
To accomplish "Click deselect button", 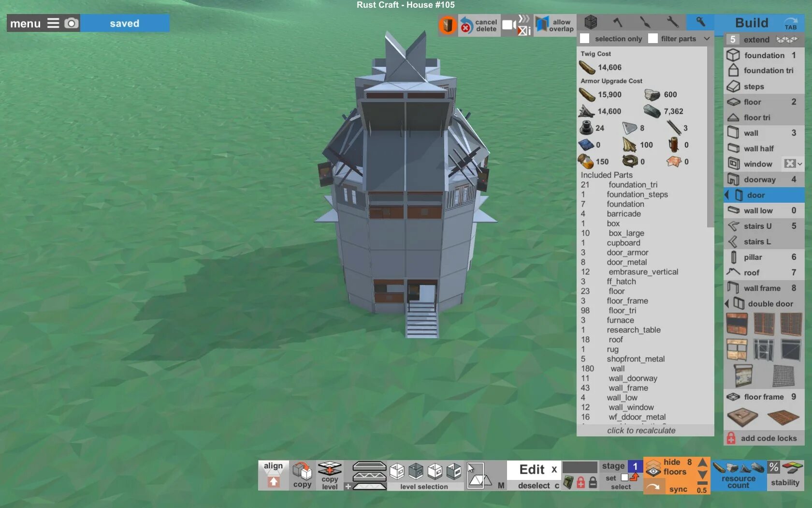I will pos(538,485).
